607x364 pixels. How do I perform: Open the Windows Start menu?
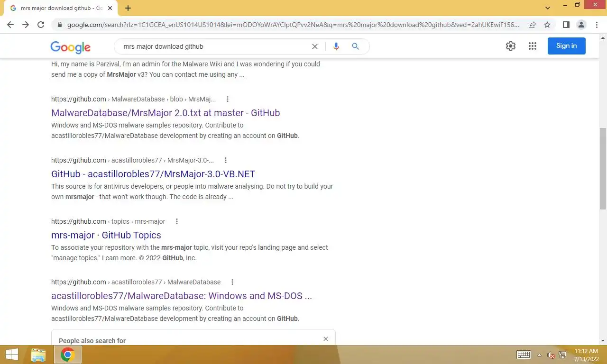pos(12,355)
